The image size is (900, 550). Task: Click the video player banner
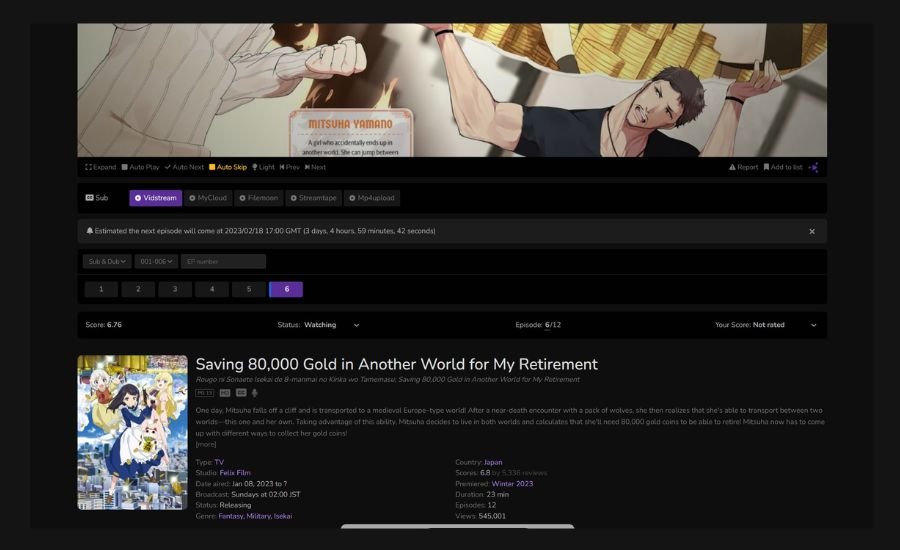point(452,90)
